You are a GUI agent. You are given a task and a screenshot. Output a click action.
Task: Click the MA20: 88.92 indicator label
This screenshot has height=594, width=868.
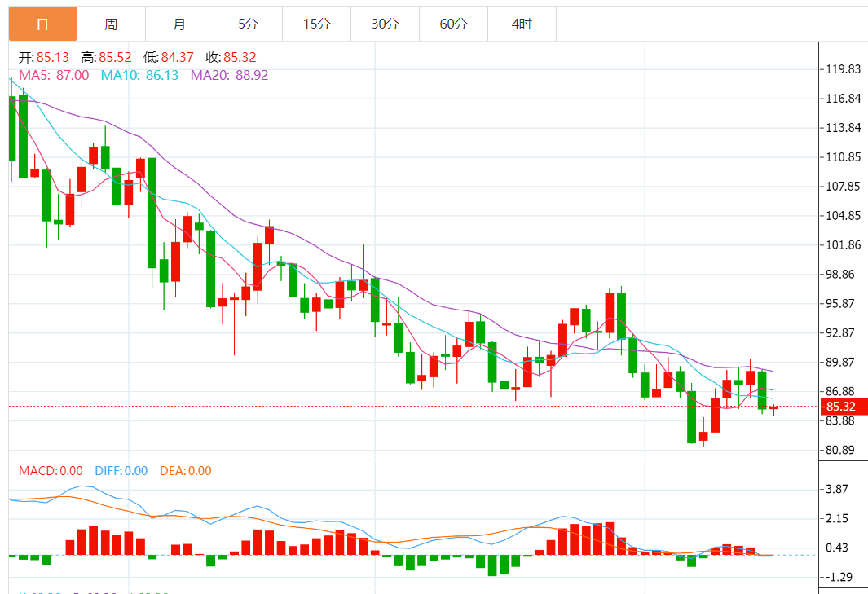pyautogui.click(x=229, y=75)
